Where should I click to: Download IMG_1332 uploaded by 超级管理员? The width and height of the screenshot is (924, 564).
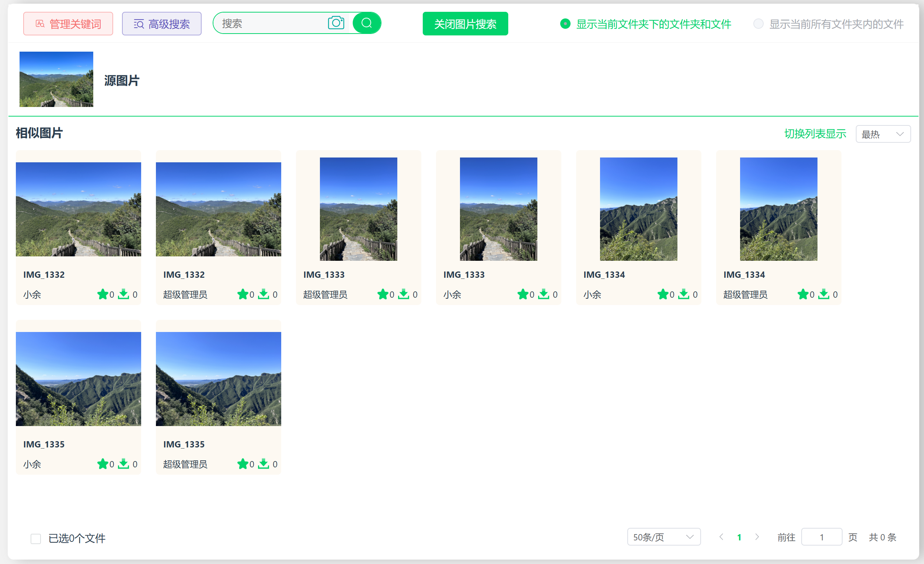click(264, 295)
